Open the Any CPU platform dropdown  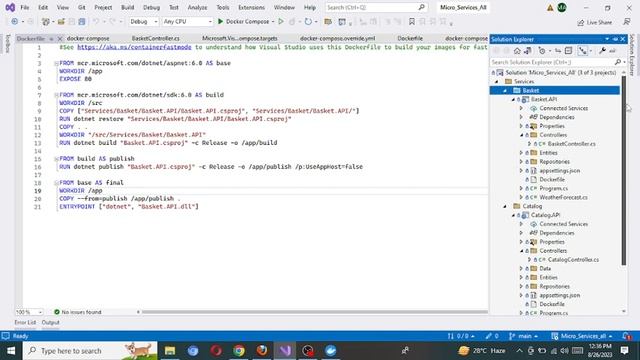187,22
